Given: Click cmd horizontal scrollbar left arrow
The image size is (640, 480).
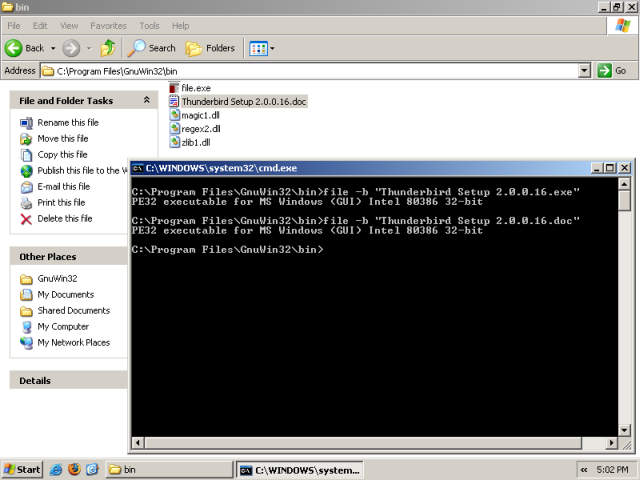Looking at the screenshot, I should pyautogui.click(x=138, y=442).
